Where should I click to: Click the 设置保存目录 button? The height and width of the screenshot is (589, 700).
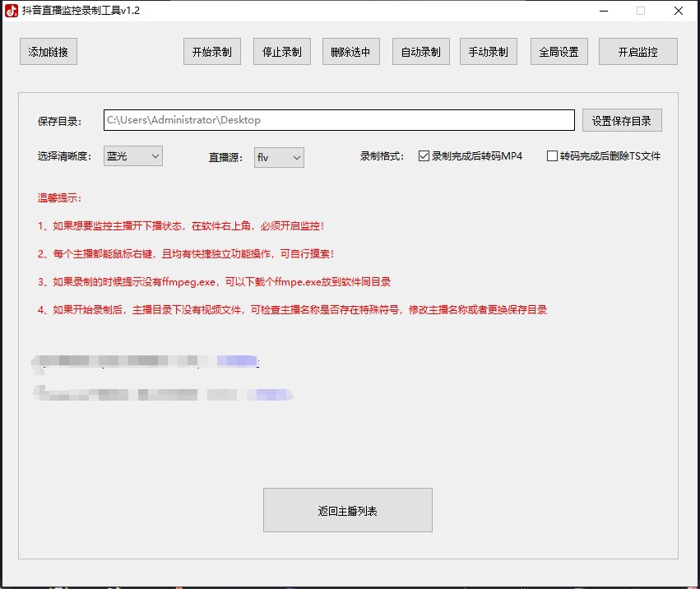coord(622,121)
